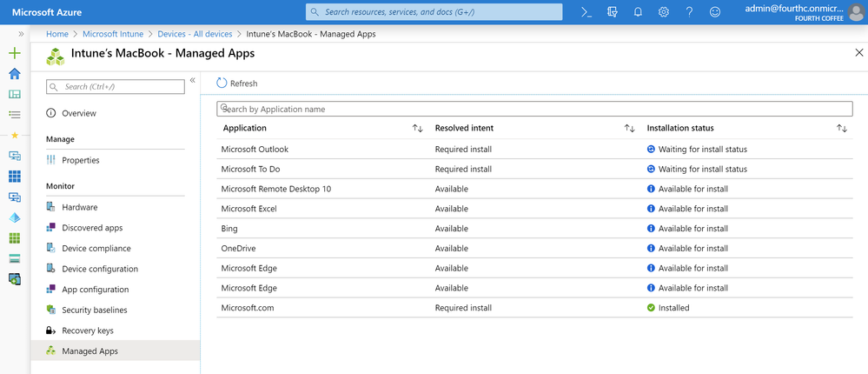
Task: Select the Bing application name
Action: [229, 228]
